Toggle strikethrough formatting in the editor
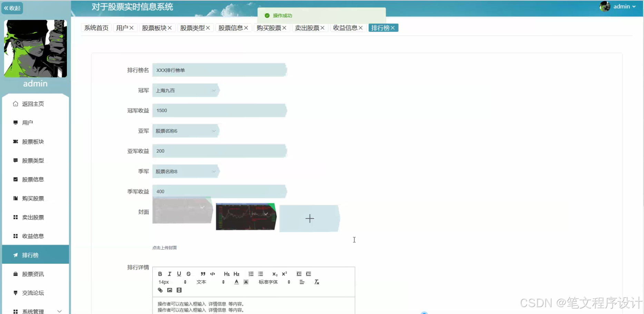This screenshot has width=644, height=314. pyautogui.click(x=188, y=274)
